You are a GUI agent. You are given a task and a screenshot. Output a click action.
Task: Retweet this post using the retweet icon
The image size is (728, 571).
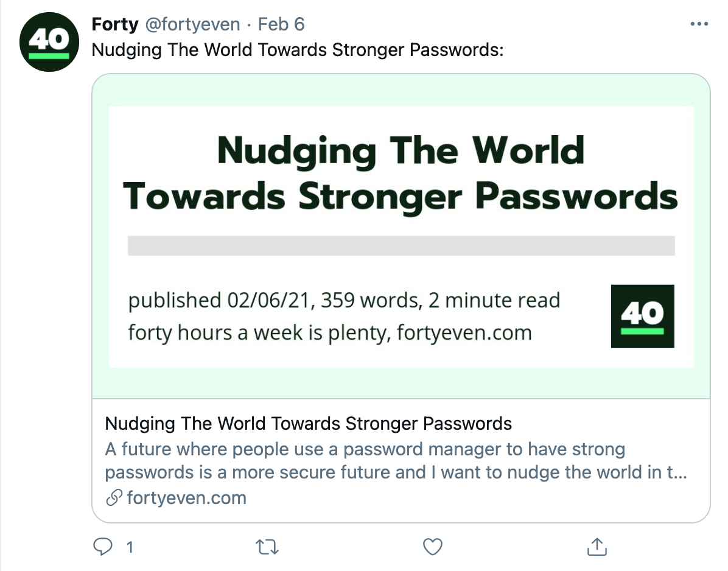click(267, 547)
